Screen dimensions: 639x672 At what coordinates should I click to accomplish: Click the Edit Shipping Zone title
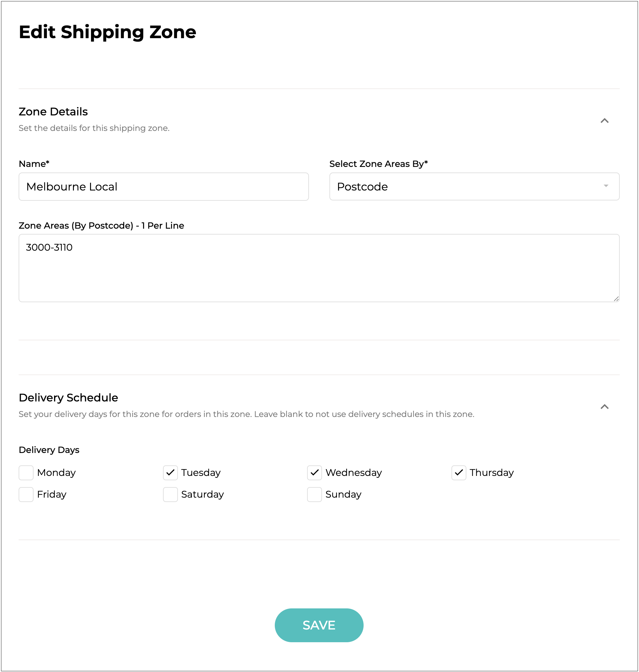[107, 32]
